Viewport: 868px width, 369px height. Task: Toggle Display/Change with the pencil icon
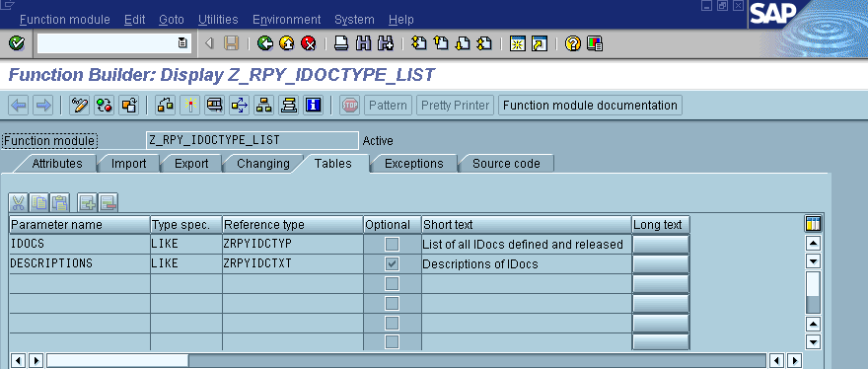coord(80,106)
